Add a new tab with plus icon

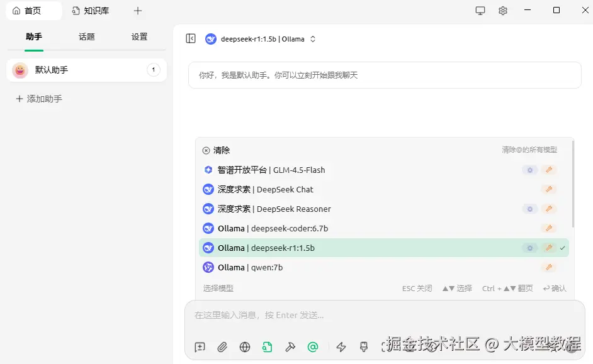pos(138,11)
